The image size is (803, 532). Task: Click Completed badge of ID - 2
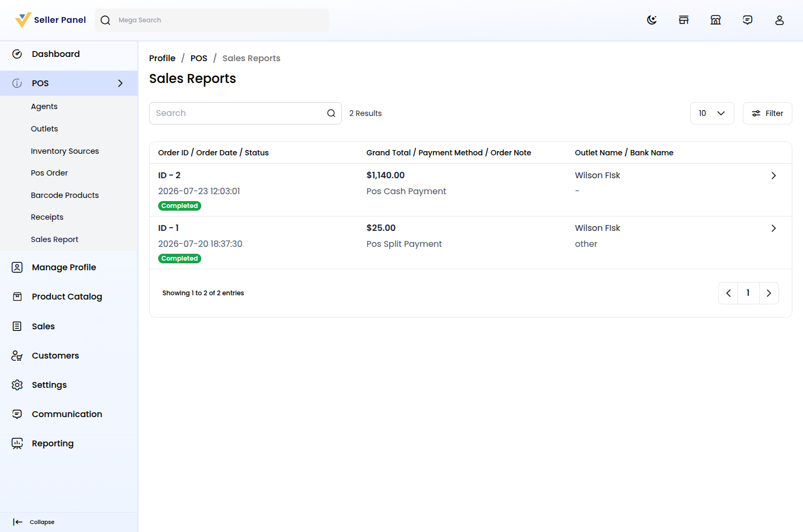(x=179, y=206)
